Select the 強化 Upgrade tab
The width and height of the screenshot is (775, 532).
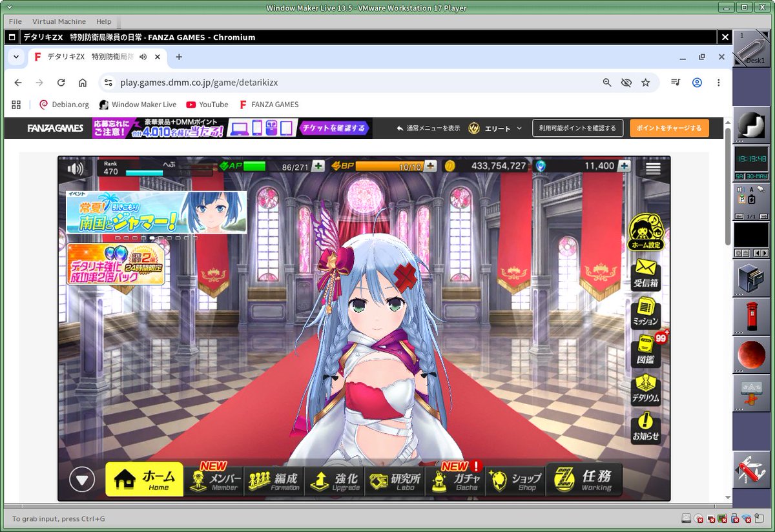click(335, 480)
